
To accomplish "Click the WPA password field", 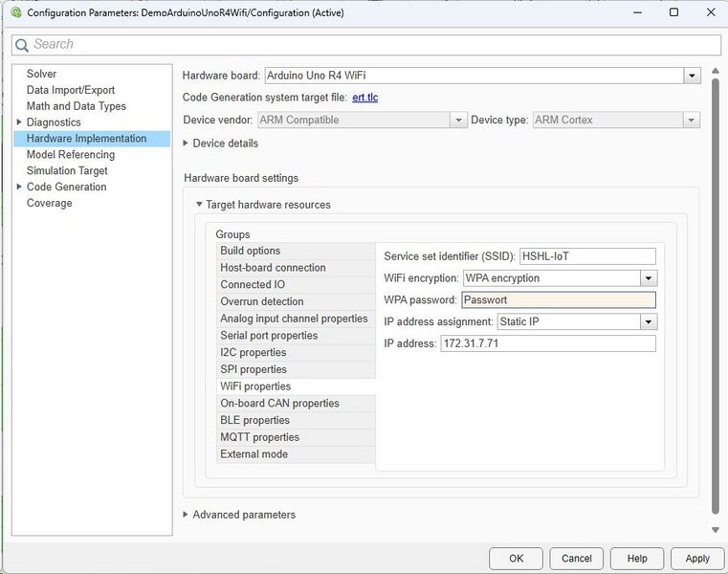I will (x=559, y=300).
